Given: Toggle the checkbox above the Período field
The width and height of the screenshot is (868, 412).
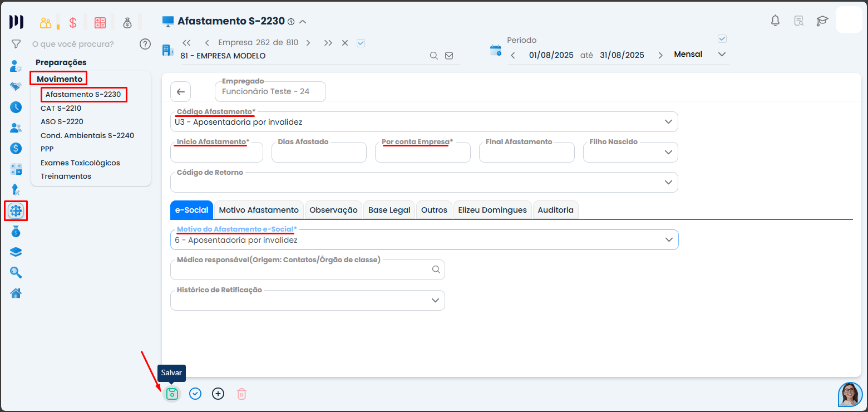Looking at the screenshot, I should coord(722,39).
